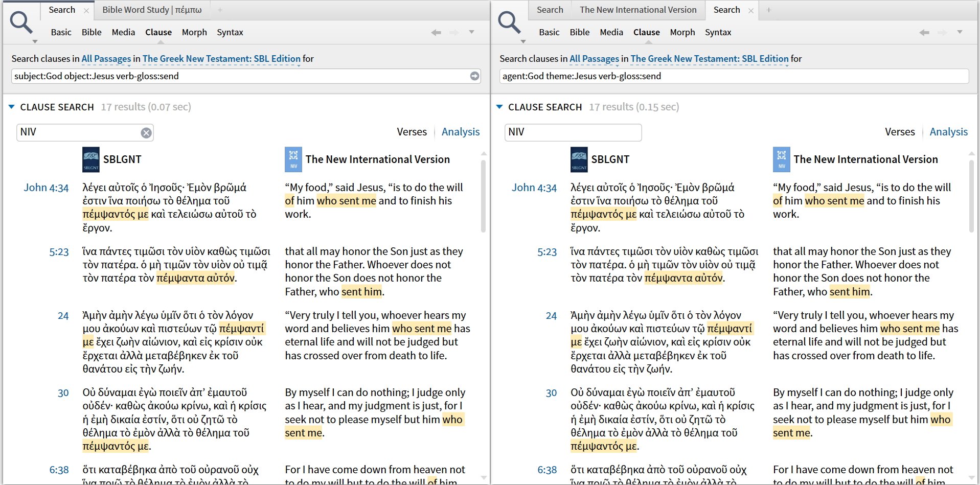Open John 4:34 reference in left results
The width and height of the screenshot is (980, 485).
(46, 188)
